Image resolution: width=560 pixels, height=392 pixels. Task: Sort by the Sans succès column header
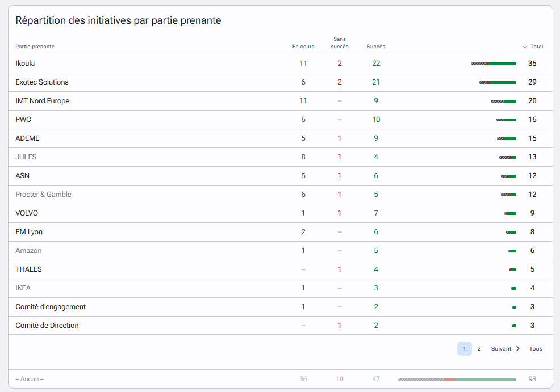pyautogui.click(x=339, y=43)
